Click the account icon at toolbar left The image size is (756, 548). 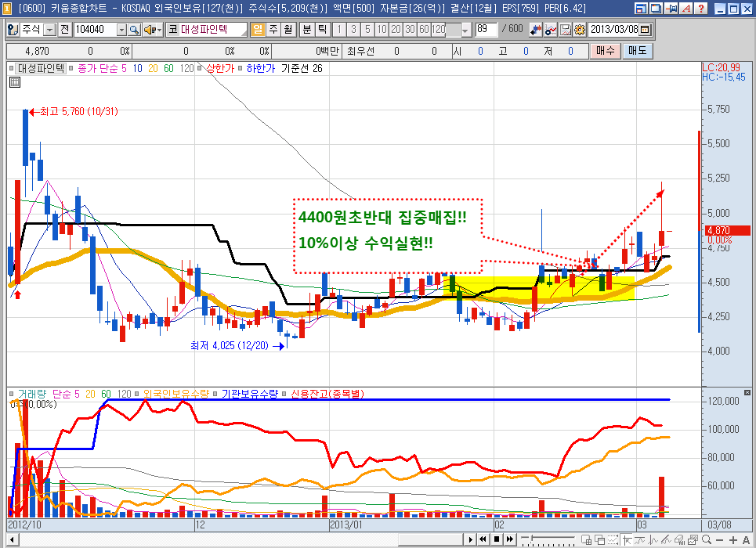tap(13, 30)
